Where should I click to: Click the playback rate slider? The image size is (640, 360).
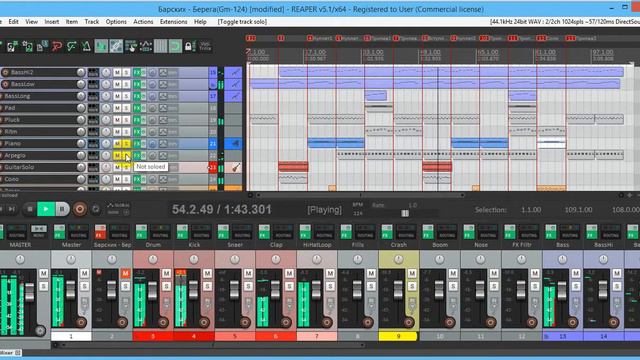[405, 213]
